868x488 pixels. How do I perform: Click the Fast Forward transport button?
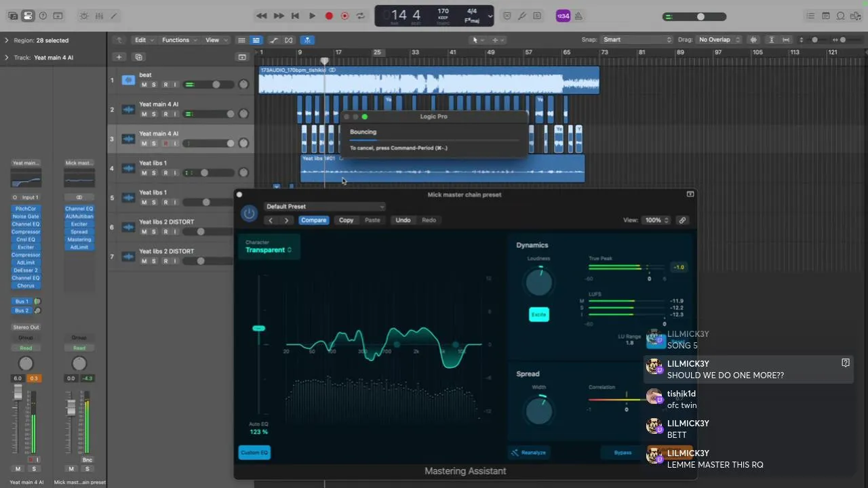(x=279, y=16)
